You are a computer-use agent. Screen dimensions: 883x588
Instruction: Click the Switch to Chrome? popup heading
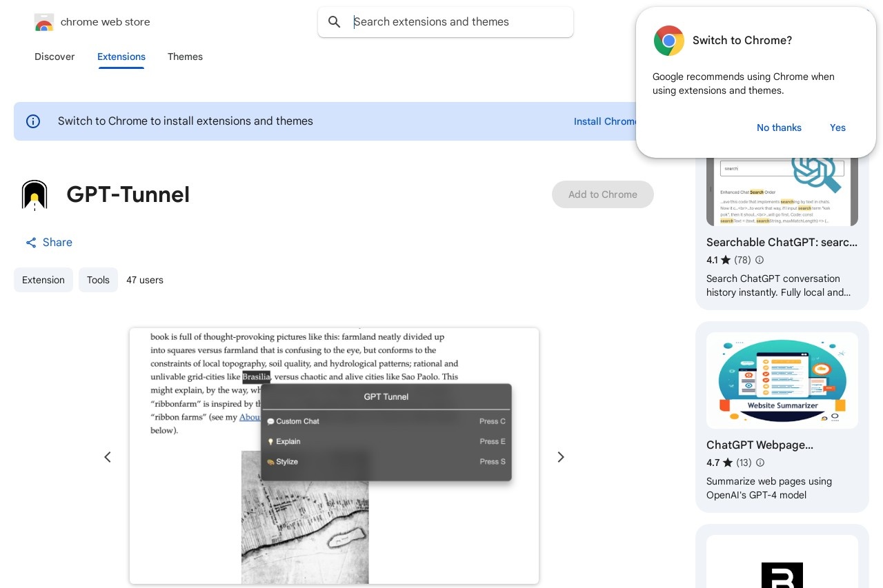coord(742,41)
